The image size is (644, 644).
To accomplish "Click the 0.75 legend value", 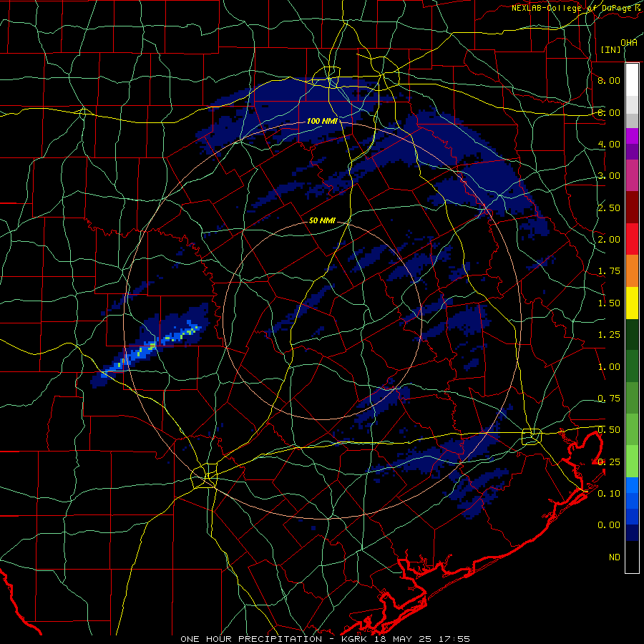I will point(609,399).
